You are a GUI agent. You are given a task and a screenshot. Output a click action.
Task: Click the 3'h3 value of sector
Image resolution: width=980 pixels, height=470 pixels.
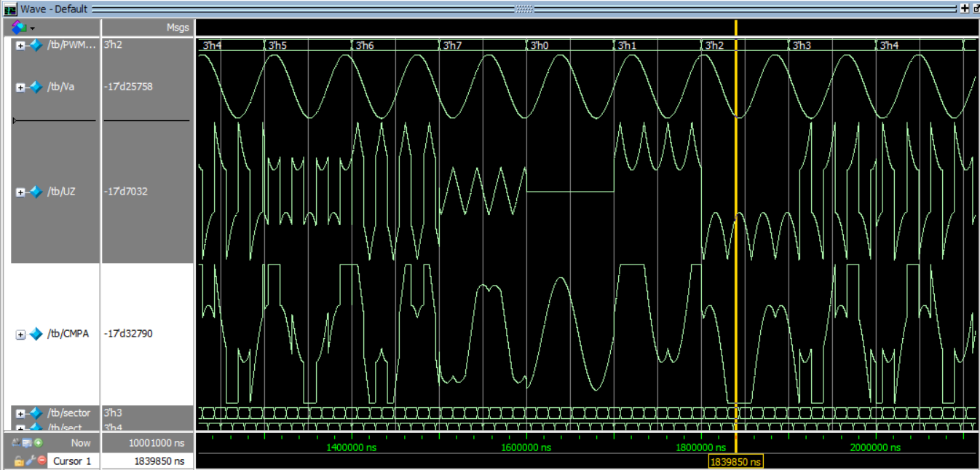pyautogui.click(x=113, y=413)
